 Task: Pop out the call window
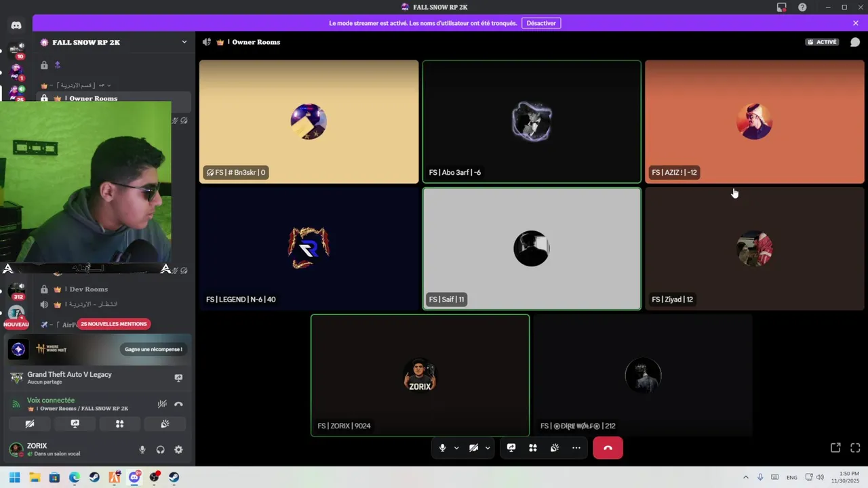(x=835, y=448)
